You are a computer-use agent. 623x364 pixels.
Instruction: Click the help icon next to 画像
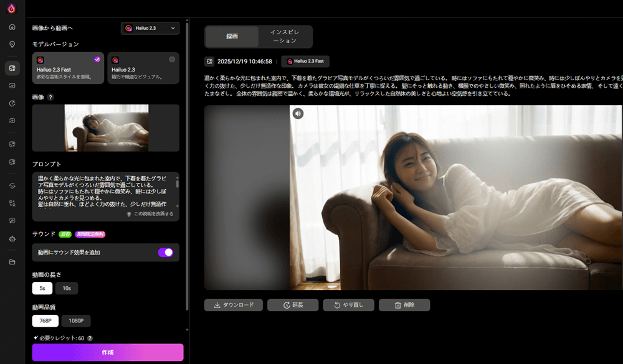click(x=50, y=97)
